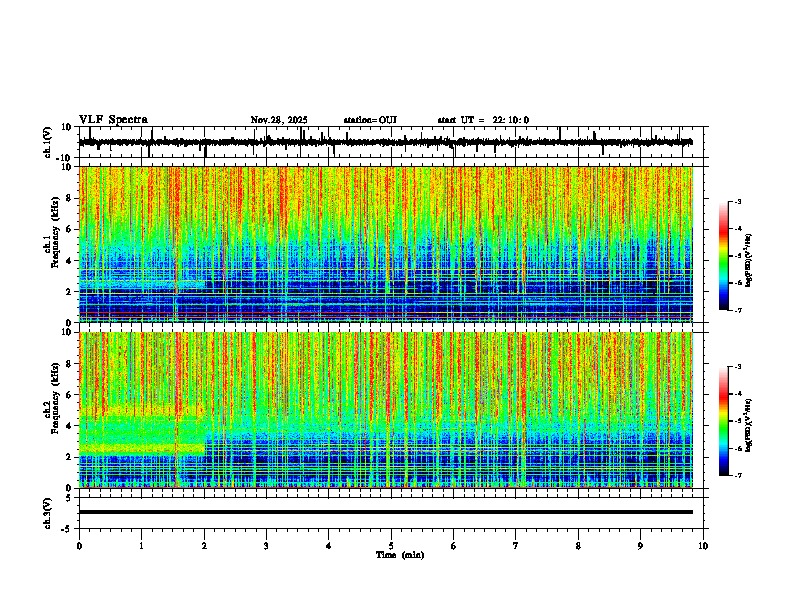Viewport: 792px width, 612px height.
Task: Click the "-3" value on ch.1 color bar
Action: click(x=737, y=201)
